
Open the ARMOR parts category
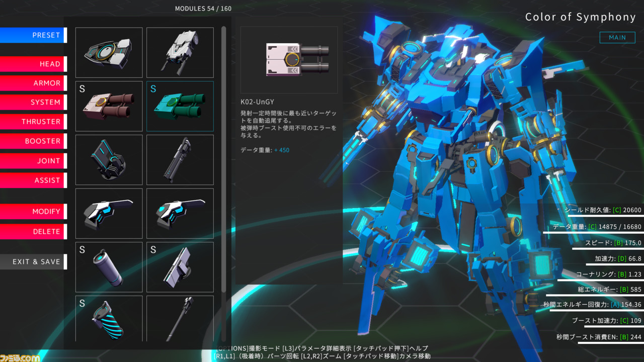(33, 83)
